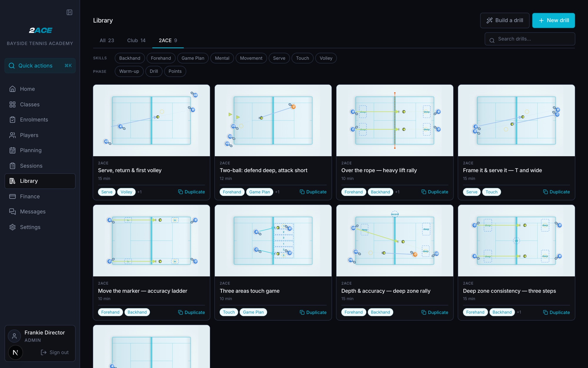Click the Settings gear icon
The width and height of the screenshot is (588, 368).
click(12, 227)
